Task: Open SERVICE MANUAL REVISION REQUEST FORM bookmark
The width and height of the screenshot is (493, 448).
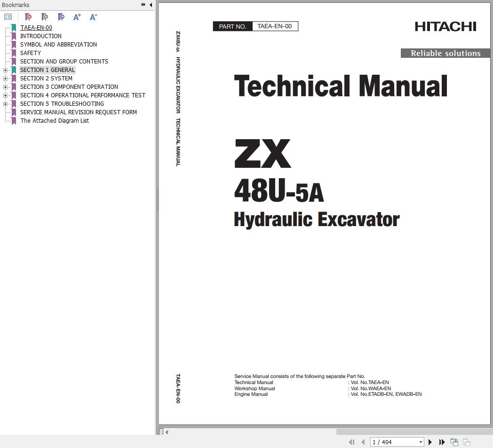Action: tap(79, 112)
